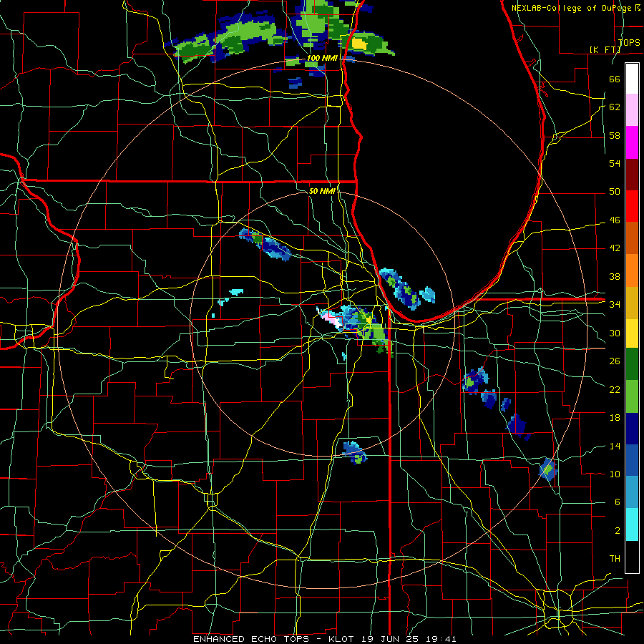
Task: Click the "38" legend value
Action: 615,276
